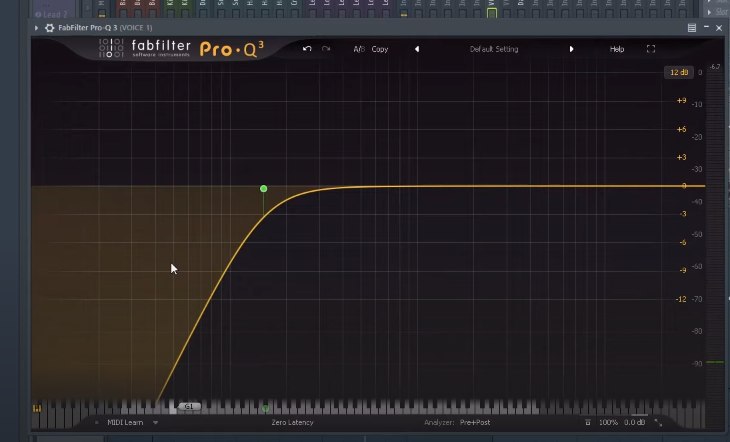The image size is (730, 442).
Task: Toggle the piano display icon at bottom left
Action: click(x=37, y=408)
